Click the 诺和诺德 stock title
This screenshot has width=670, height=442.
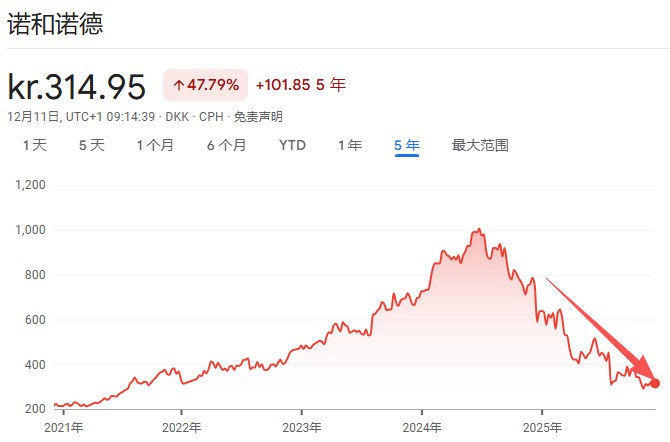click(x=55, y=24)
